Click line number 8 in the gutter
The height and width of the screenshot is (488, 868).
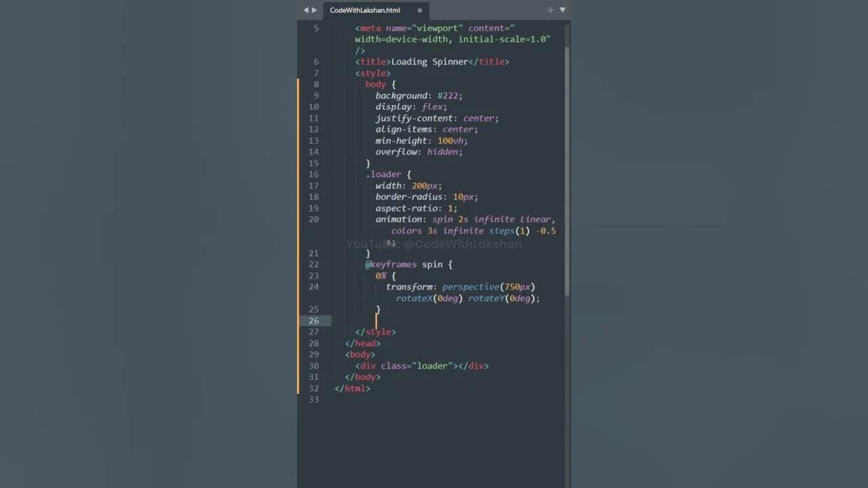316,84
